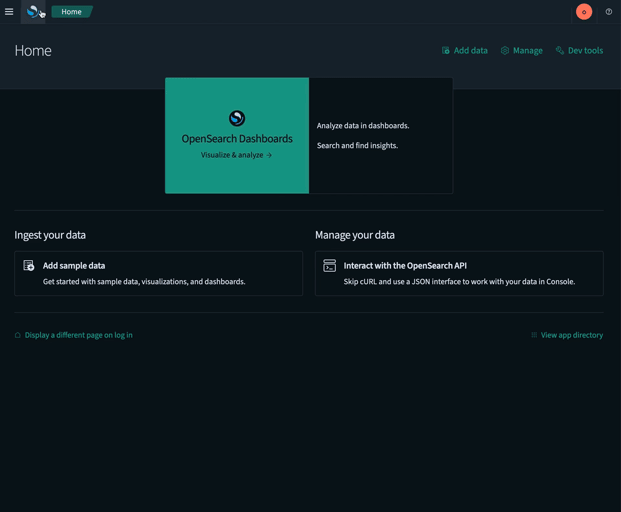Click the Home page heading

pos(33,51)
